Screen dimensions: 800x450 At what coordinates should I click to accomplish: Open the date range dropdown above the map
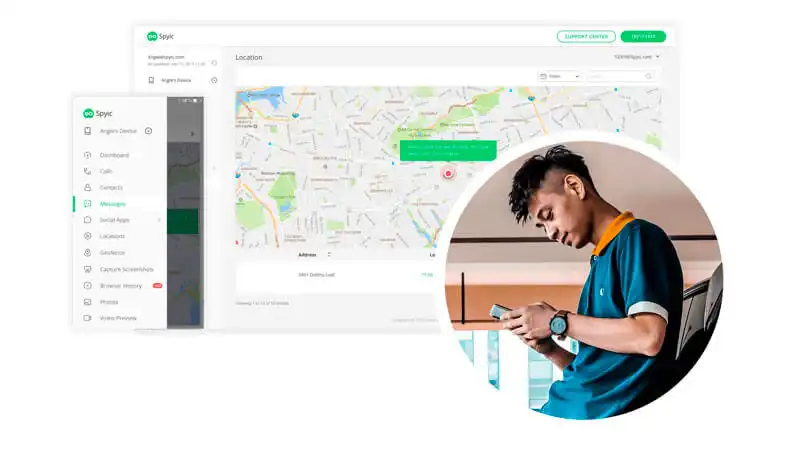coord(560,77)
